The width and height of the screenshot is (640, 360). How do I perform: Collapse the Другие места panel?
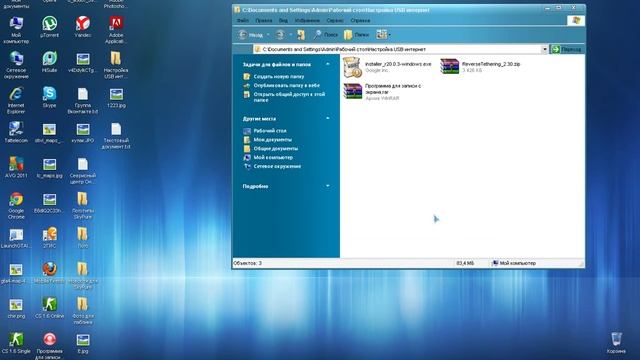pyautogui.click(x=328, y=119)
